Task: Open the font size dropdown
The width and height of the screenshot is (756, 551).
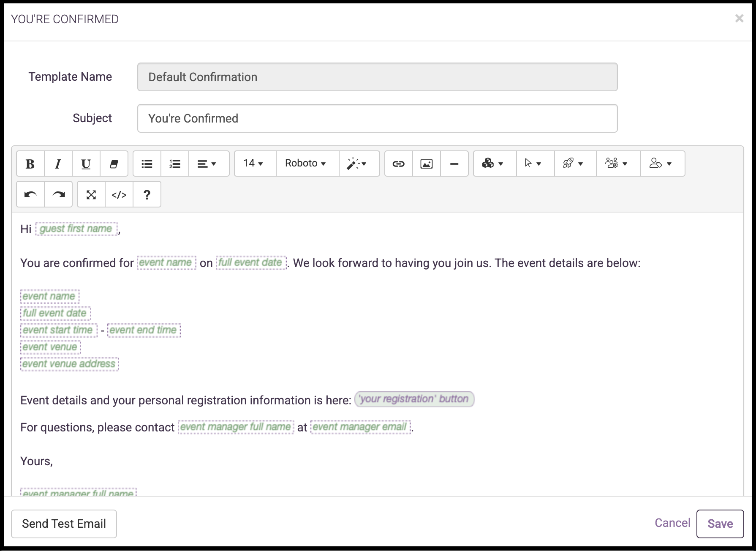Action: [254, 164]
